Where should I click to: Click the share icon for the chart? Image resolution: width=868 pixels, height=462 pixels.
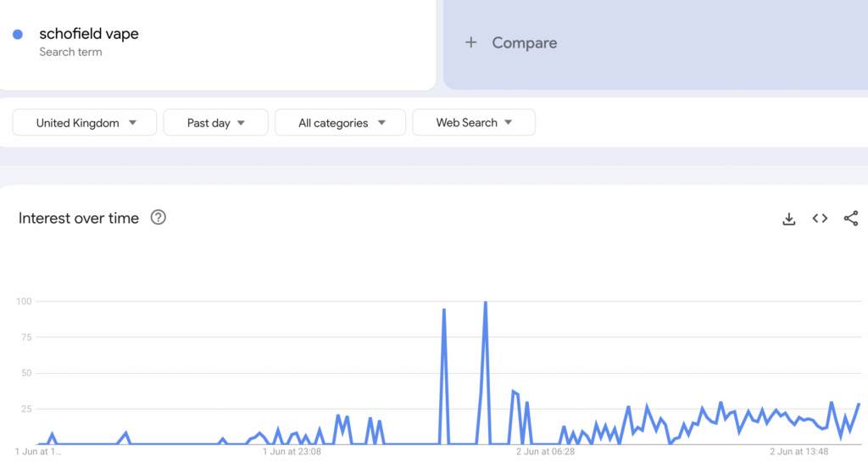tap(851, 219)
